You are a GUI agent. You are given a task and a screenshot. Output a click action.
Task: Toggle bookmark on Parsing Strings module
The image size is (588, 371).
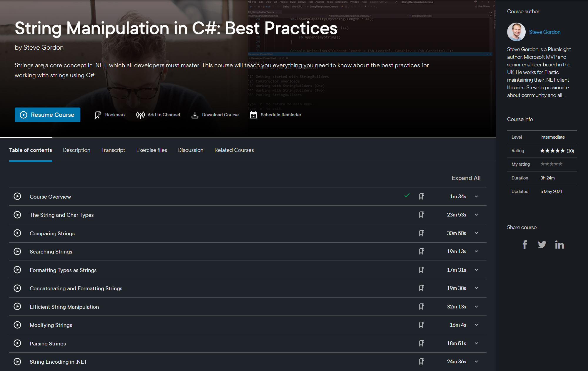tap(421, 343)
